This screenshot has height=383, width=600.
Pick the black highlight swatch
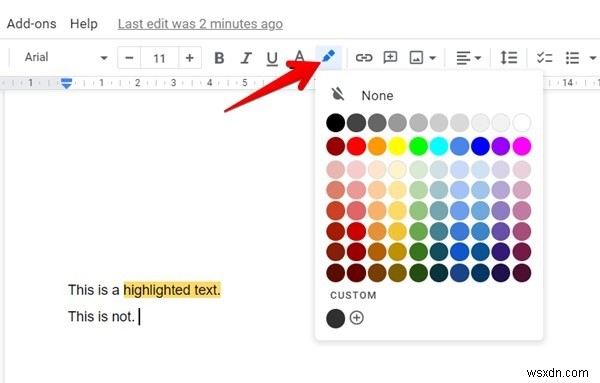point(336,123)
